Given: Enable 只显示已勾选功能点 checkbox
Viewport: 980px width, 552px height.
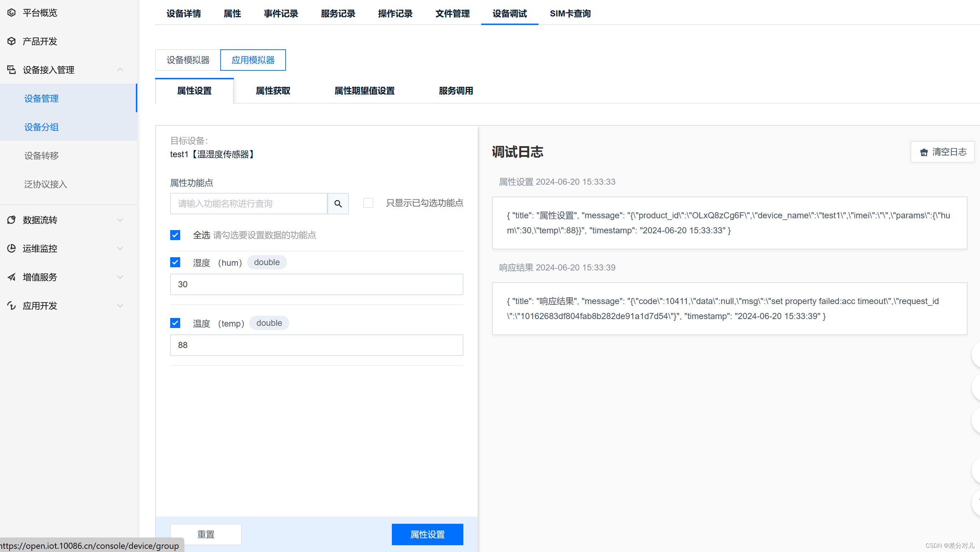Looking at the screenshot, I should pyautogui.click(x=368, y=203).
